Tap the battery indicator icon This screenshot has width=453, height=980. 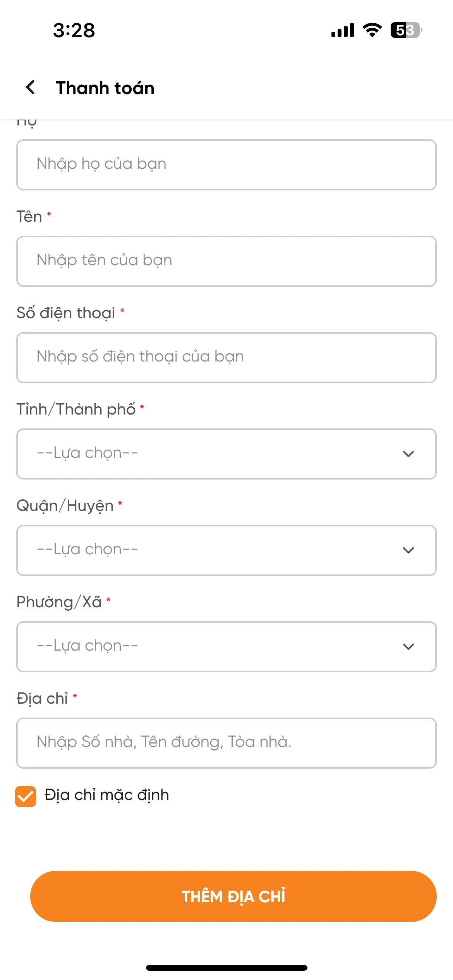406,30
